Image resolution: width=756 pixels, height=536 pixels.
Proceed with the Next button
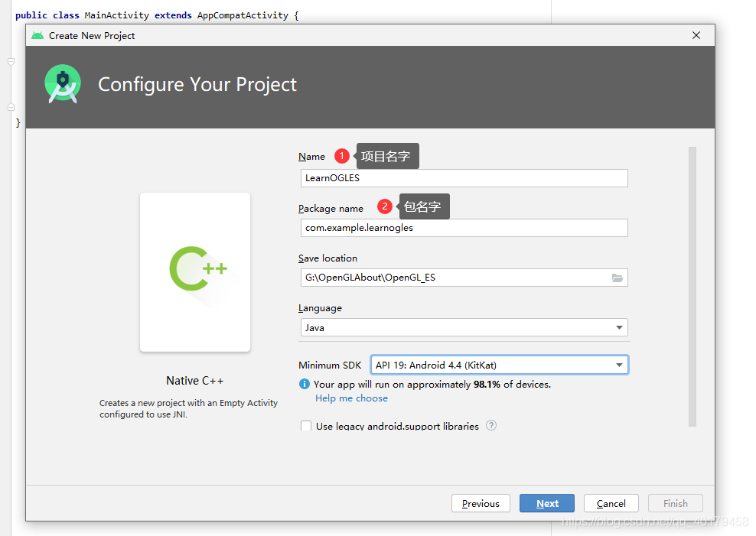tap(547, 503)
